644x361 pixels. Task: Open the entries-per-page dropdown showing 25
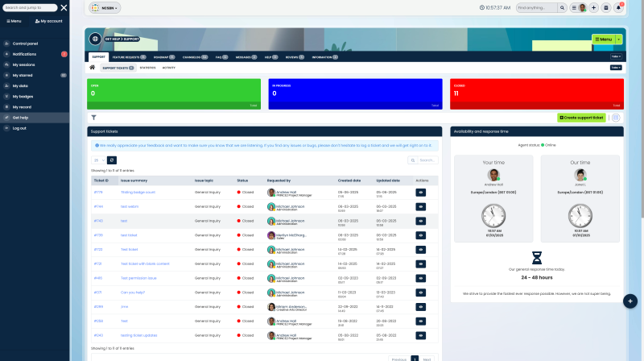[x=98, y=160]
